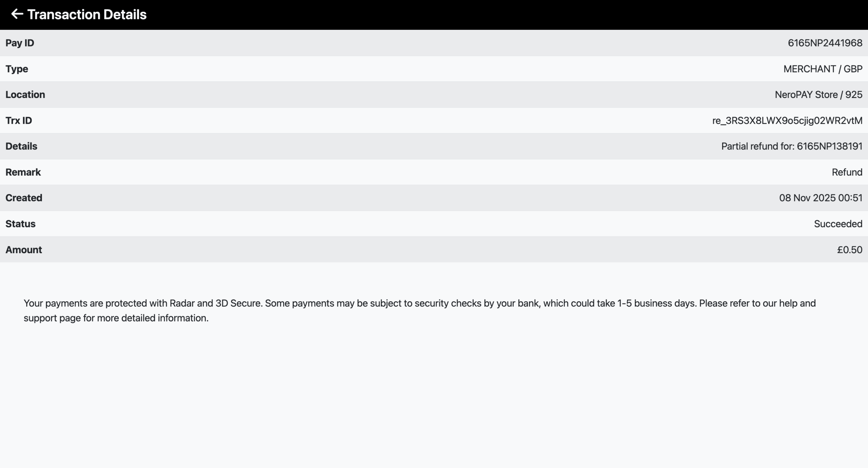
Task: Select the NeroPAY Store / 925 value
Action: pos(818,95)
